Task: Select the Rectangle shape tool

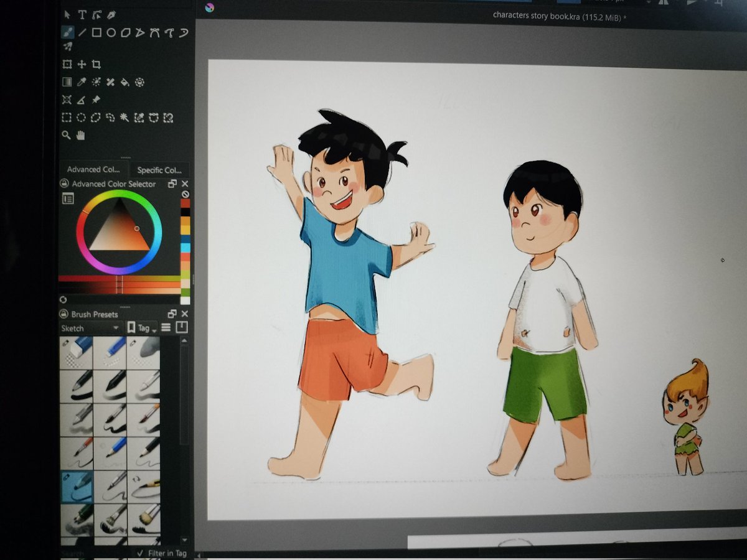Action: coord(96,32)
